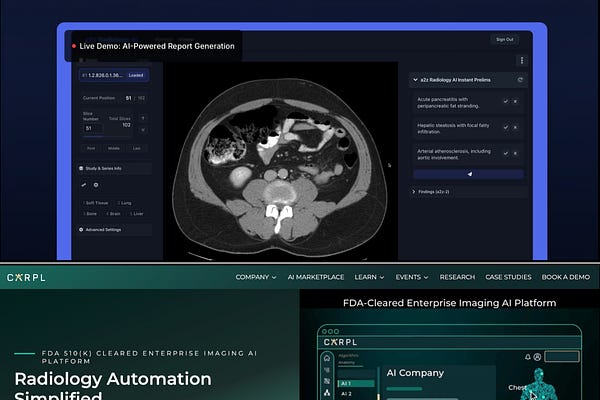Click the Sign Out button
This screenshot has width=600, height=400.
coord(505,39)
